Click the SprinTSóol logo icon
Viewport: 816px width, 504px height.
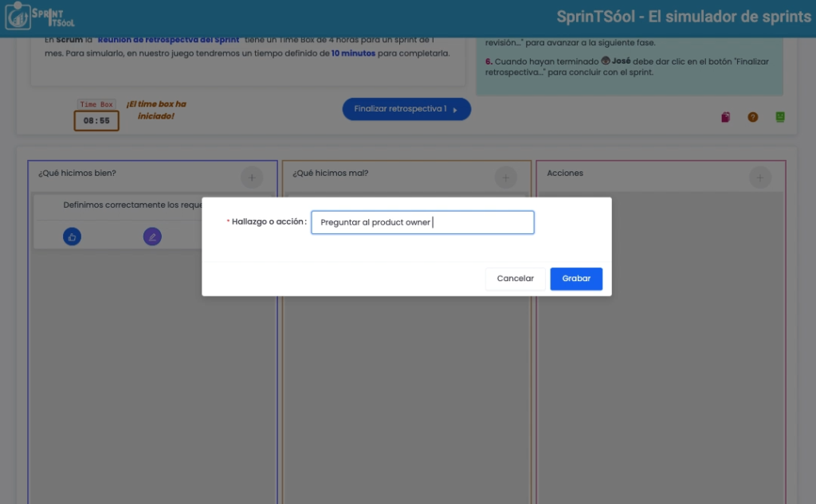40,16
